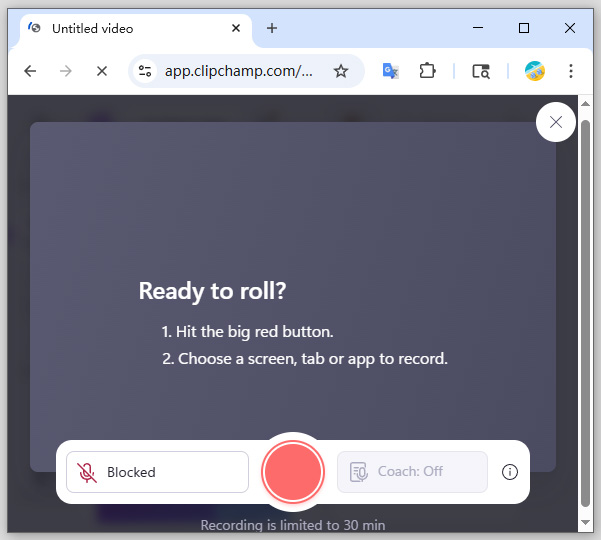Go back in browser history
The image size is (601, 540).
30,71
